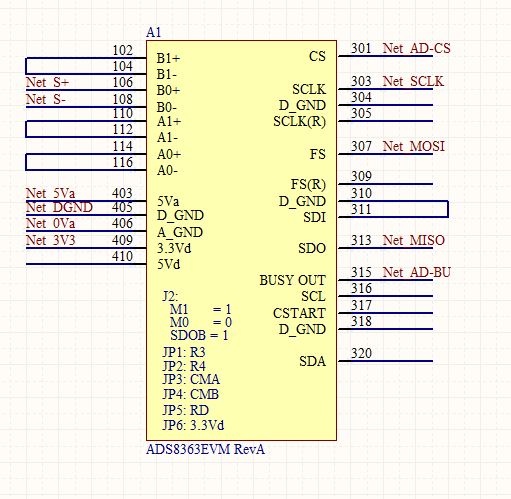Select the SDA pin name

coord(313,361)
